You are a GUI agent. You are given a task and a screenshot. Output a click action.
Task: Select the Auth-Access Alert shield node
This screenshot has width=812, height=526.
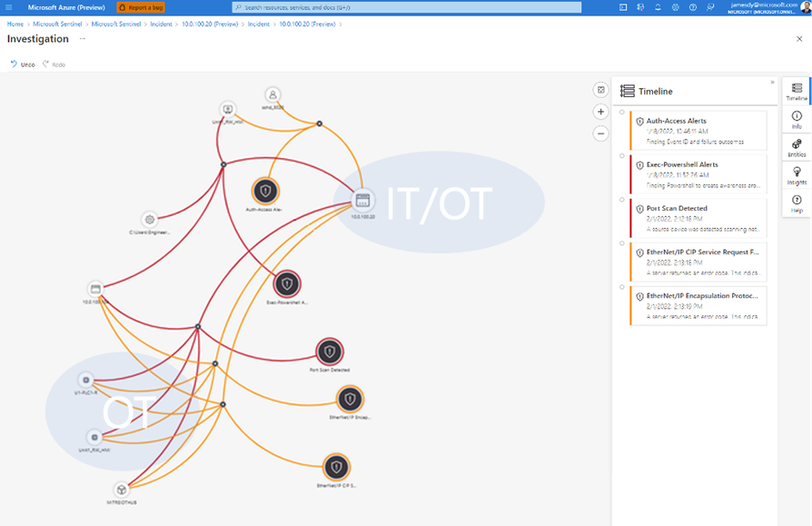point(265,191)
